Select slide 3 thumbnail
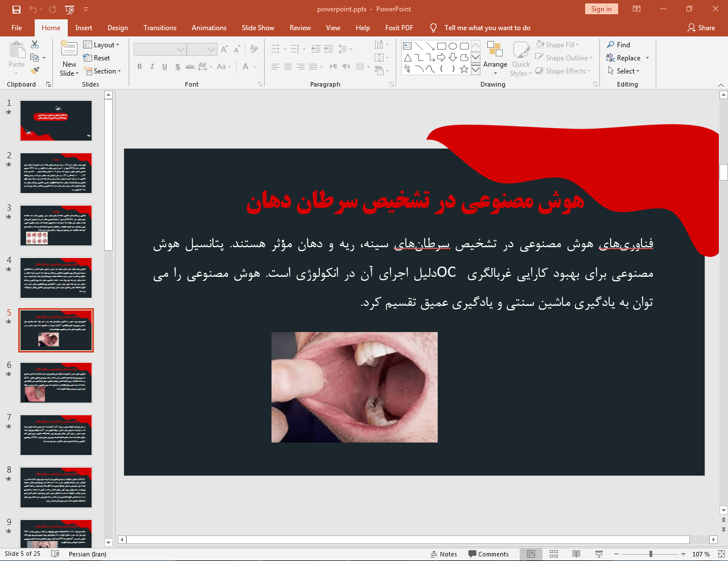728x561 pixels. (x=56, y=226)
